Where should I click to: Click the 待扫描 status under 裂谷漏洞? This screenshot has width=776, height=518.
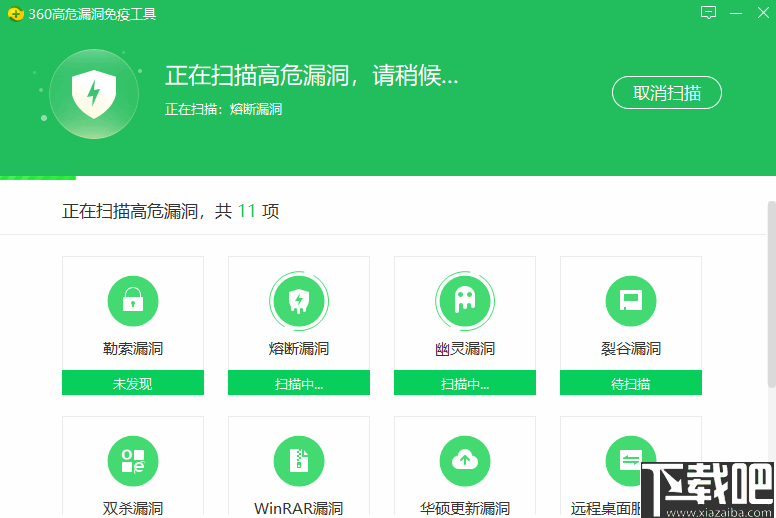point(630,382)
